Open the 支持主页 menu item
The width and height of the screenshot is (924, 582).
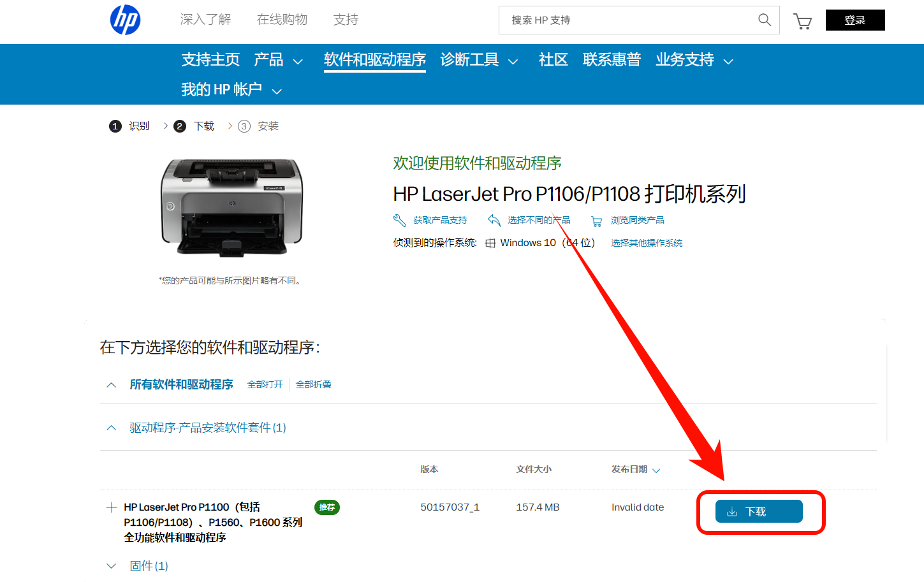coord(210,60)
